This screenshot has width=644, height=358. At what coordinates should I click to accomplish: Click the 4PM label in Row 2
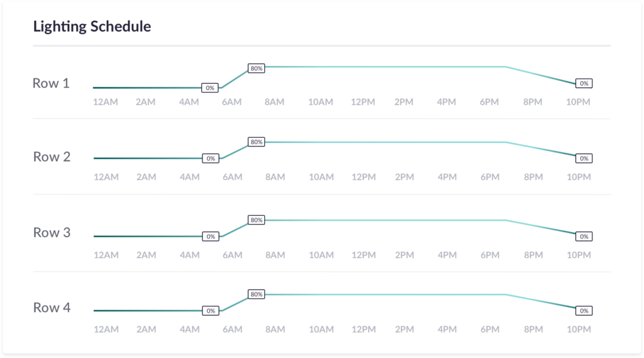[x=447, y=177]
